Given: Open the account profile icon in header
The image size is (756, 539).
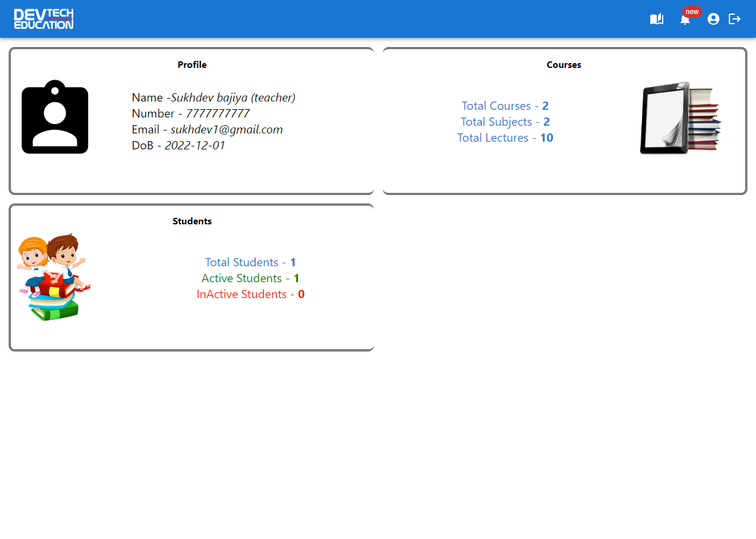Looking at the screenshot, I should [x=713, y=19].
